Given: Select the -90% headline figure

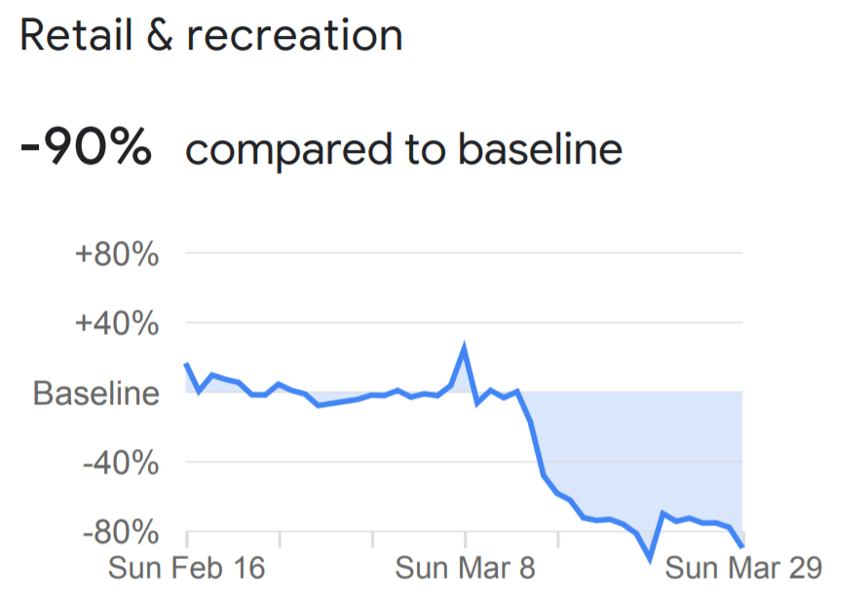Looking at the screenshot, I should coord(86,149).
